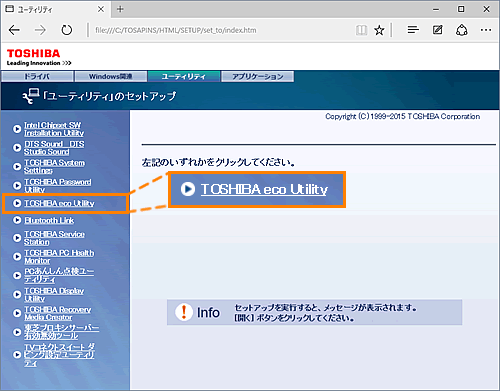Open 東芝プロキシサーバー有効無効ツール link
Viewport: 500px width, 391px height.
coord(61,332)
